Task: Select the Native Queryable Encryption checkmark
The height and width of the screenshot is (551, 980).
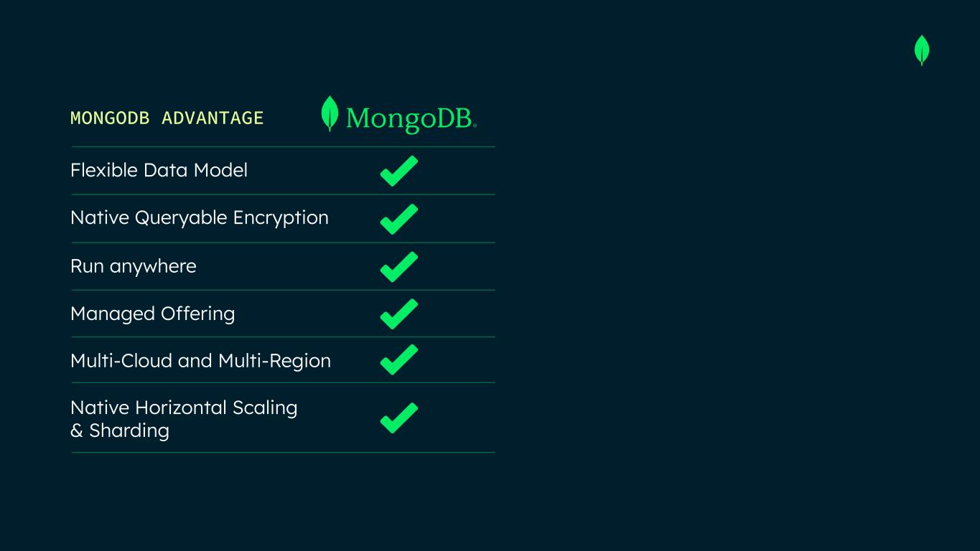Action: [398, 219]
